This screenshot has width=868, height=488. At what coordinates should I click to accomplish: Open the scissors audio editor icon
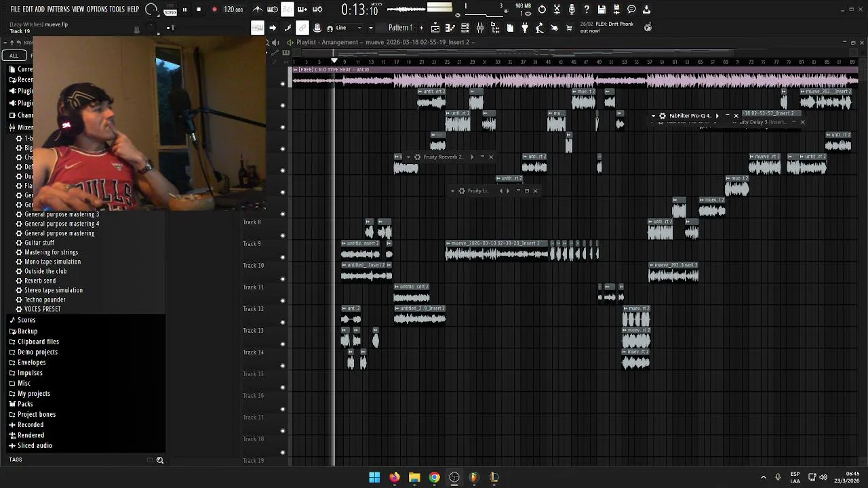[557, 9]
